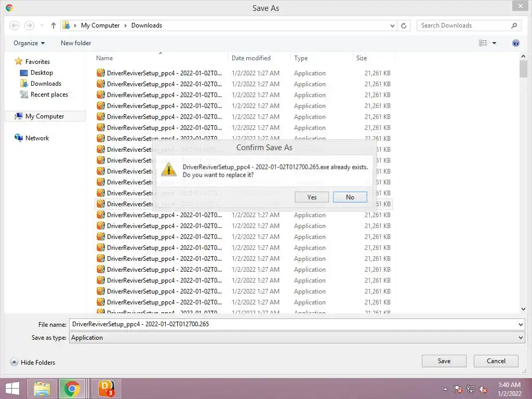Open the Action Center flag icon
Screen dimensions: 532x399
[458, 389]
